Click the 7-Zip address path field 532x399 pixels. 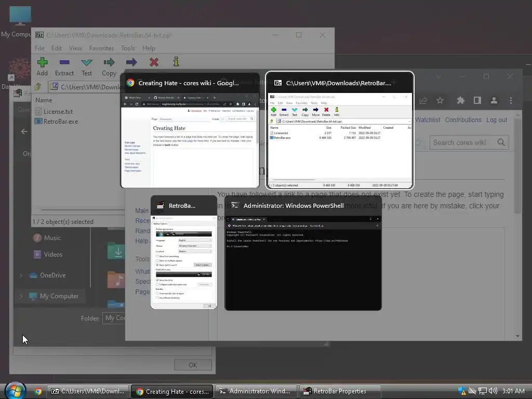click(x=87, y=87)
